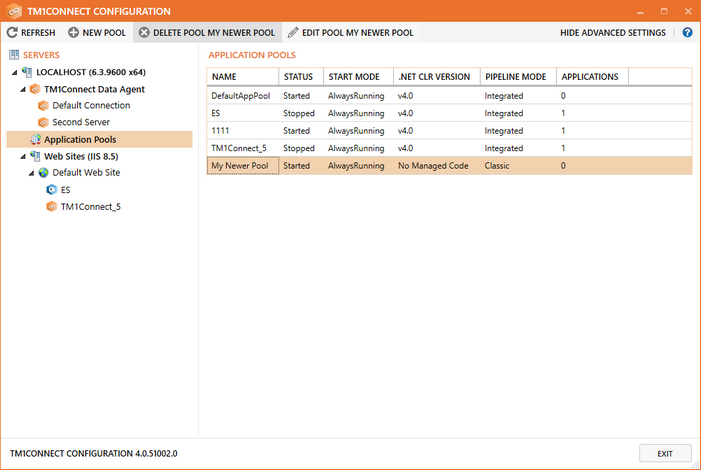Viewport: 701px width, 470px height.
Task: Click the version text in status bar
Action: tap(93, 453)
